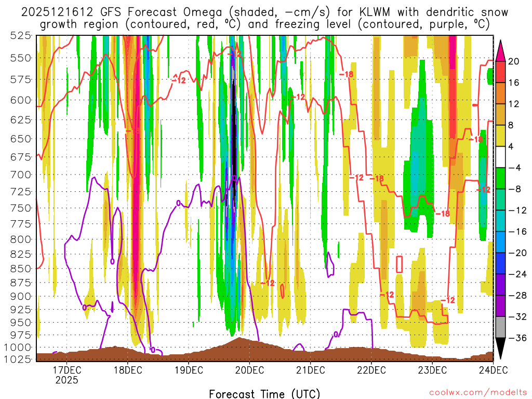Click the colorbar scale value 8

click(x=511, y=125)
